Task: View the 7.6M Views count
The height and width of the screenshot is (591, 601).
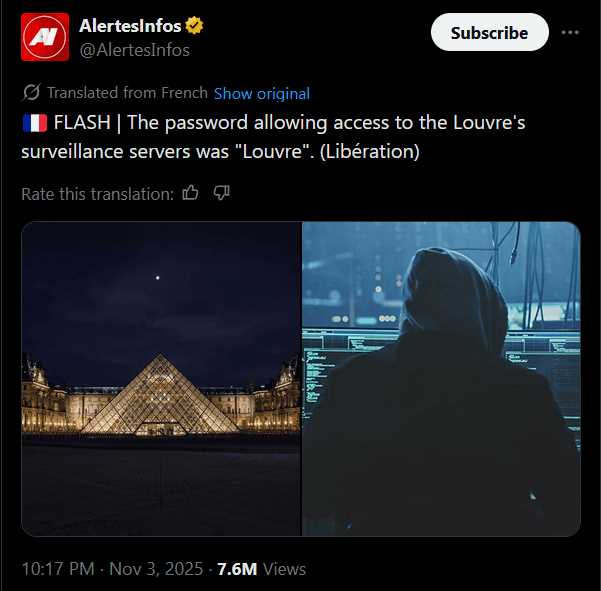Action: [261, 569]
